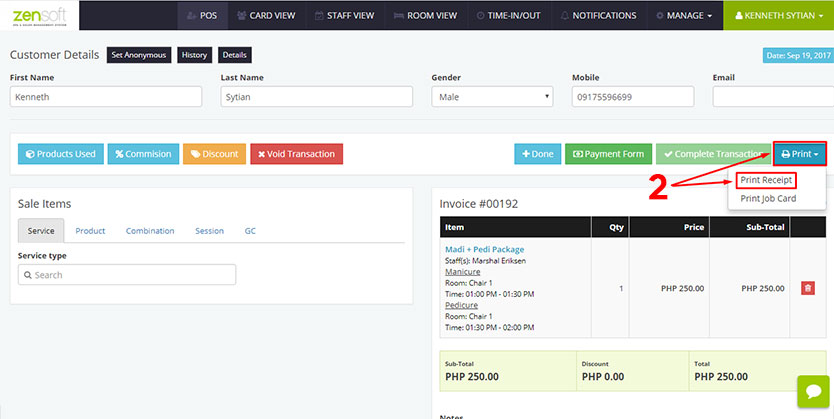
Task: Switch to Card View
Action: pos(266,15)
